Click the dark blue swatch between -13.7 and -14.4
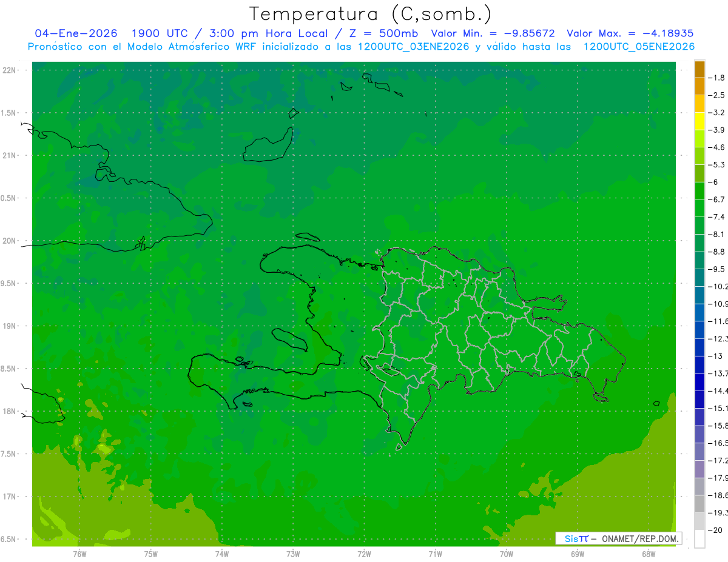Image resolution: width=728 pixels, height=562 pixels. (699, 382)
